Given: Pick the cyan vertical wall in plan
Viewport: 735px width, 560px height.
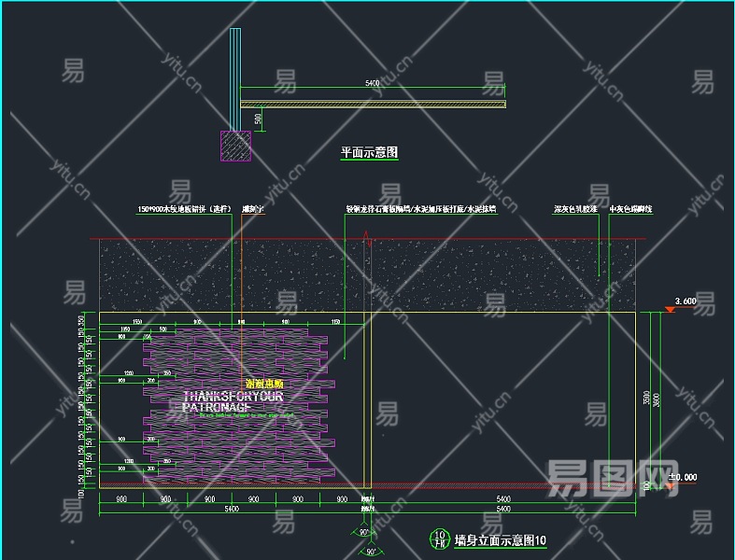Looking at the screenshot, I should tap(235, 79).
